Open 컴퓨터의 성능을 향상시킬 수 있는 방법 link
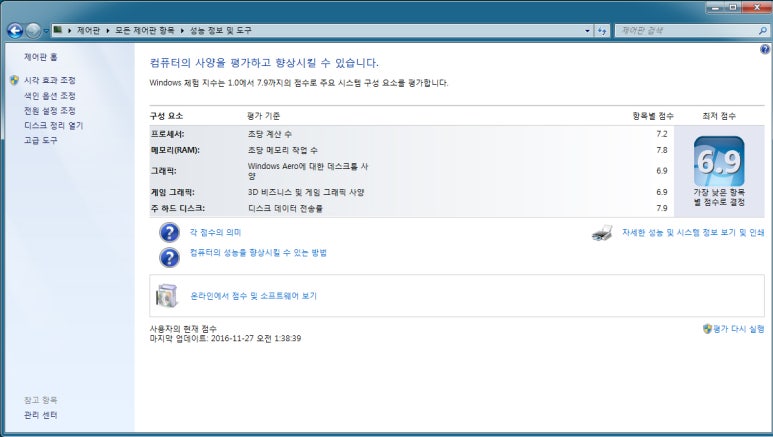 (x=258, y=253)
